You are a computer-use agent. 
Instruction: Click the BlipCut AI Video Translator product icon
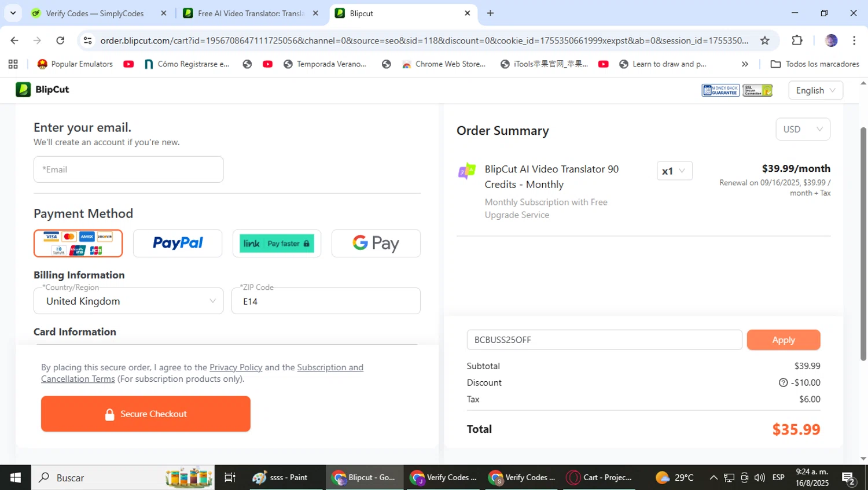pyautogui.click(x=466, y=171)
